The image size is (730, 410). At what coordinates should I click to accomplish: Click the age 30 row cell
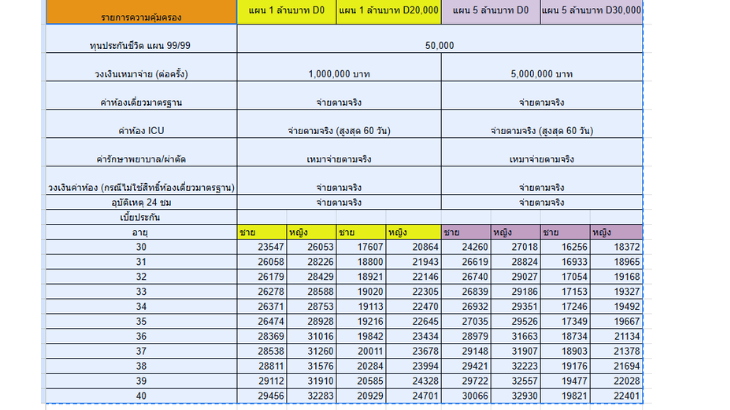coord(141,247)
